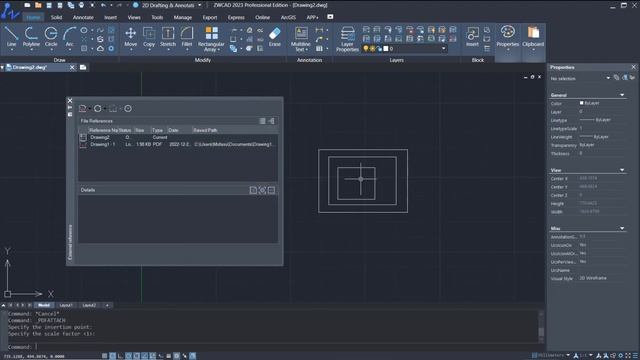Open the Manage ribbon tab

tap(182, 18)
